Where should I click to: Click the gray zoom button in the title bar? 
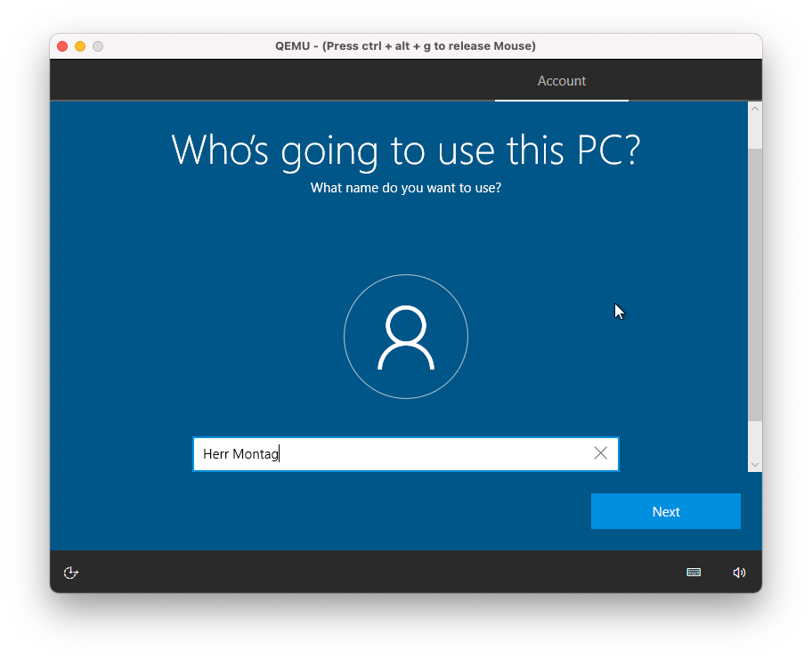pos(98,46)
